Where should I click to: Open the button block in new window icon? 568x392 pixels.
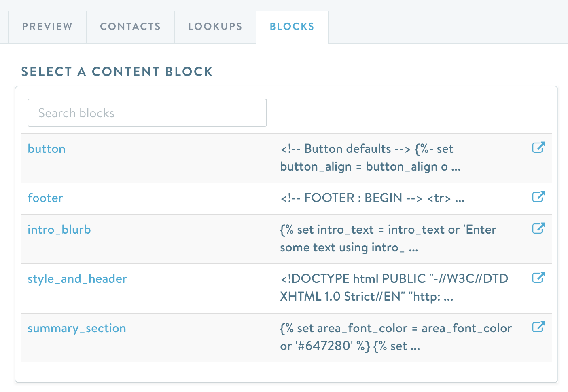click(x=538, y=148)
